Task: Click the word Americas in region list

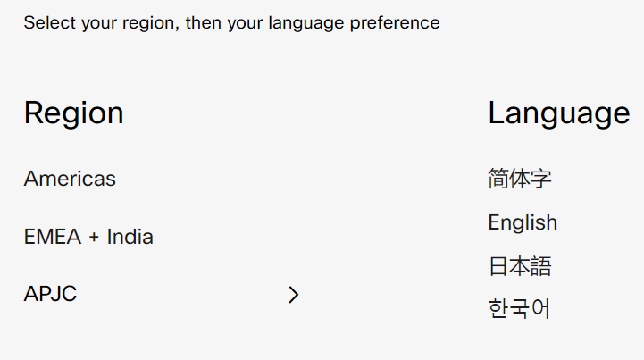Action: click(70, 179)
